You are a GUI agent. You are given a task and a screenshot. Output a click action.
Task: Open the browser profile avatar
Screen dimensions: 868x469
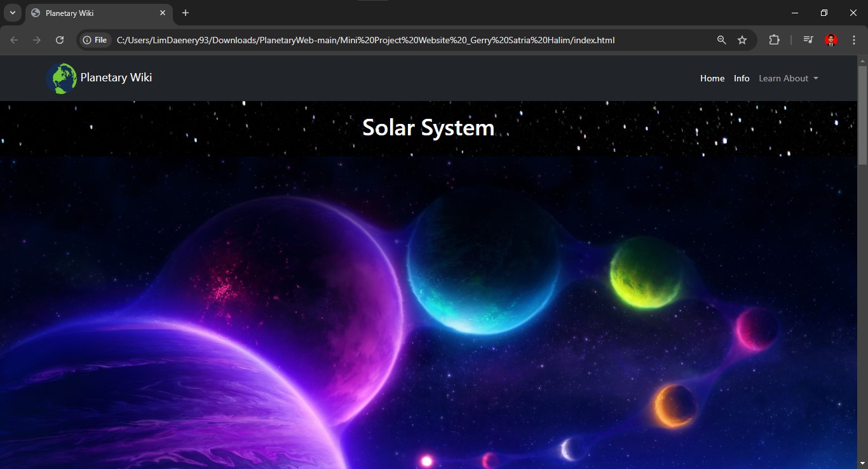click(x=831, y=39)
